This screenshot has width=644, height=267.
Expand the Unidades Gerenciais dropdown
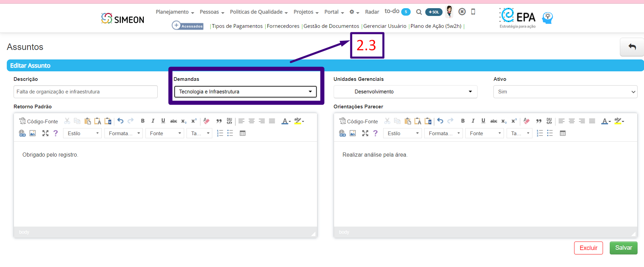coord(405,92)
